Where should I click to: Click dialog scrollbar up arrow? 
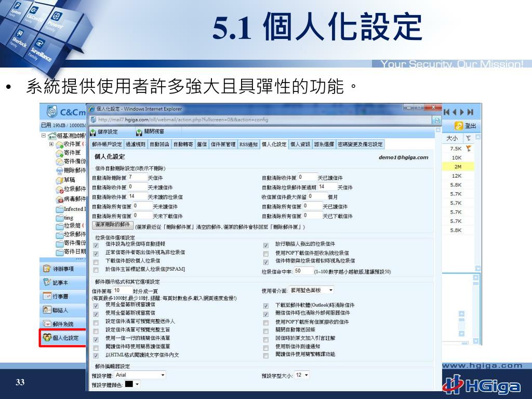[x=438, y=130]
